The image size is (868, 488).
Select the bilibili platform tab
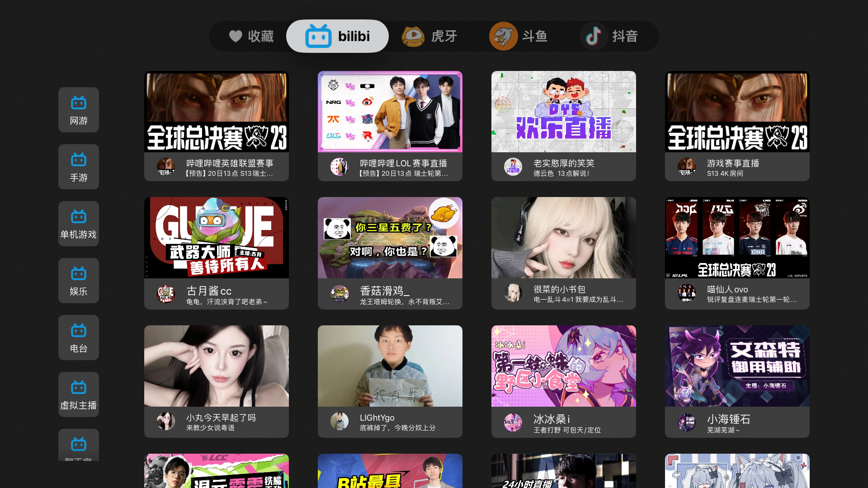click(337, 36)
